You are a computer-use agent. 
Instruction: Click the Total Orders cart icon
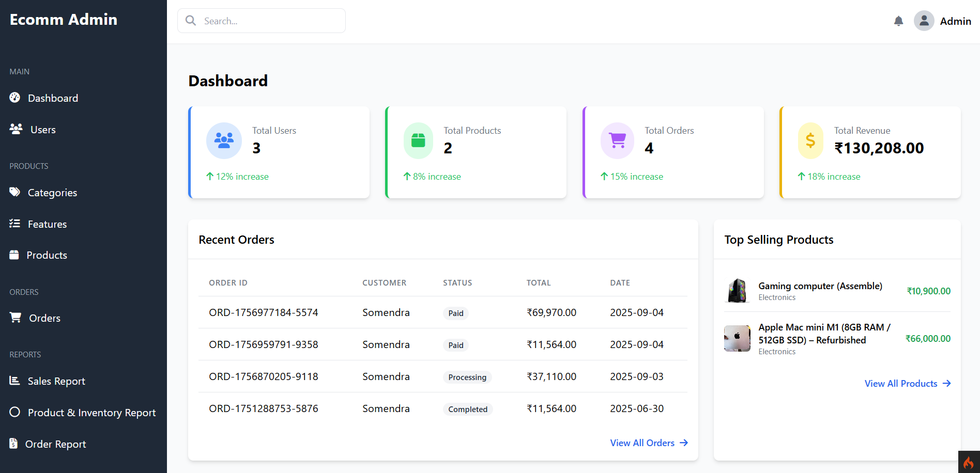pos(617,140)
